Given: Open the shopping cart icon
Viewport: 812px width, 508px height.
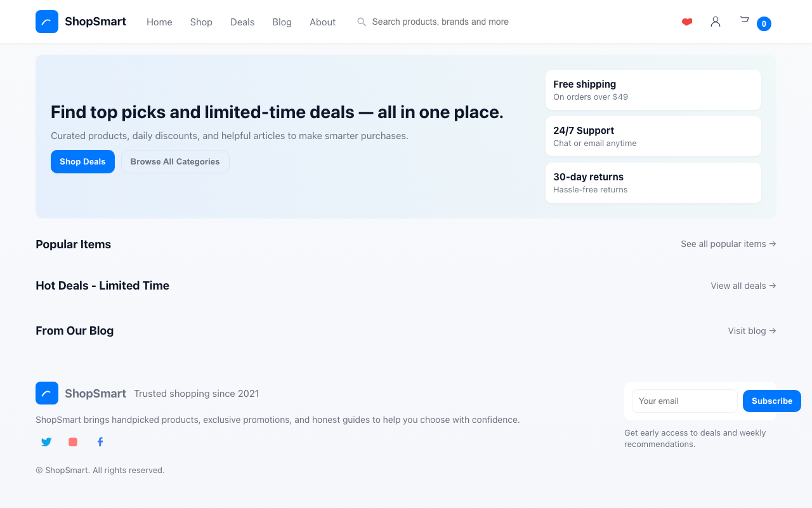Looking at the screenshot, I should click(743, 20).
